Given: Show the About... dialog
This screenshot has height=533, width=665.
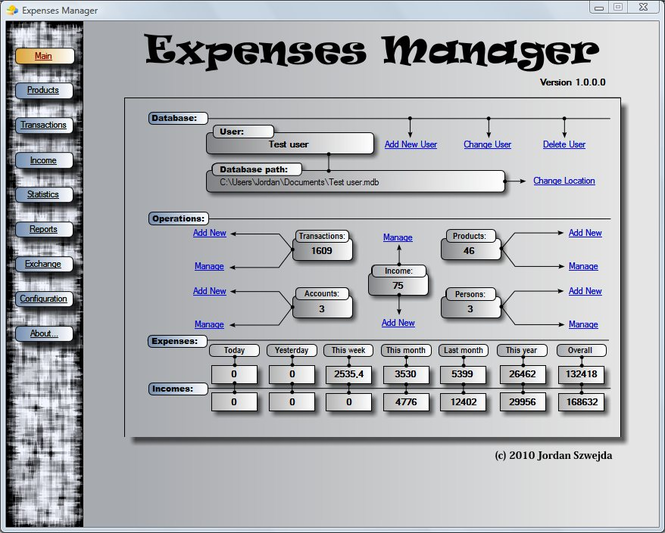Looking at the screenshot, I should coord(43,333).
